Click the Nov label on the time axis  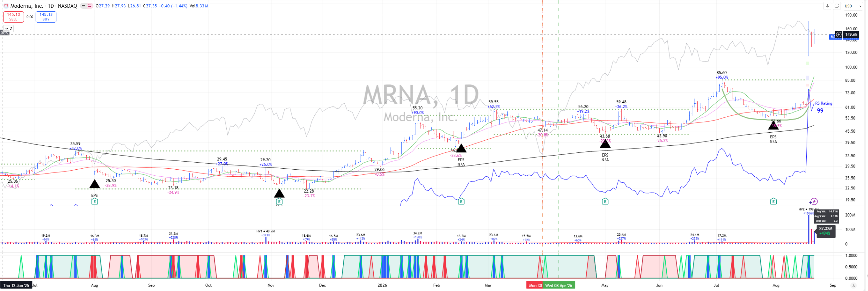point(271,285)
